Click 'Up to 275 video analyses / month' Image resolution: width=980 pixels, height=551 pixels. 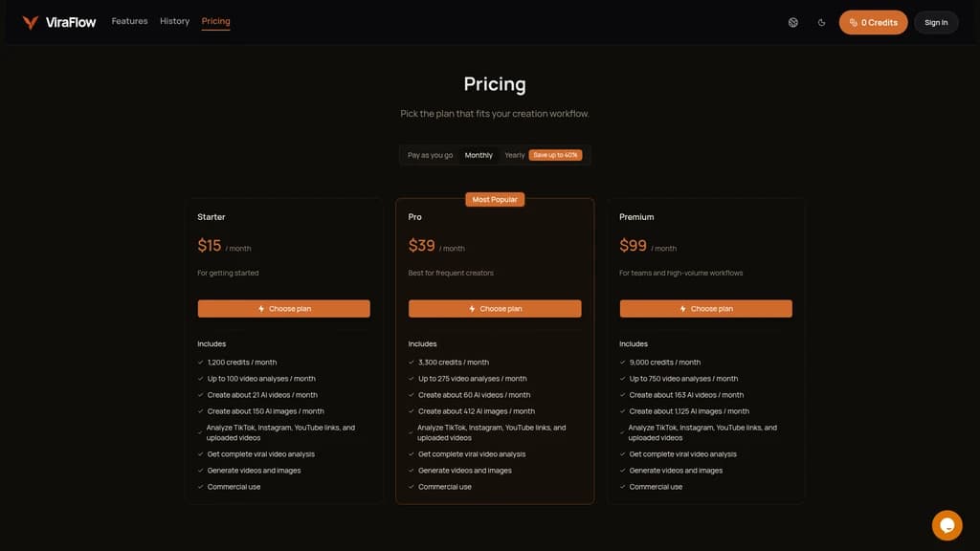pyautogui.click(x=472, y=379)
